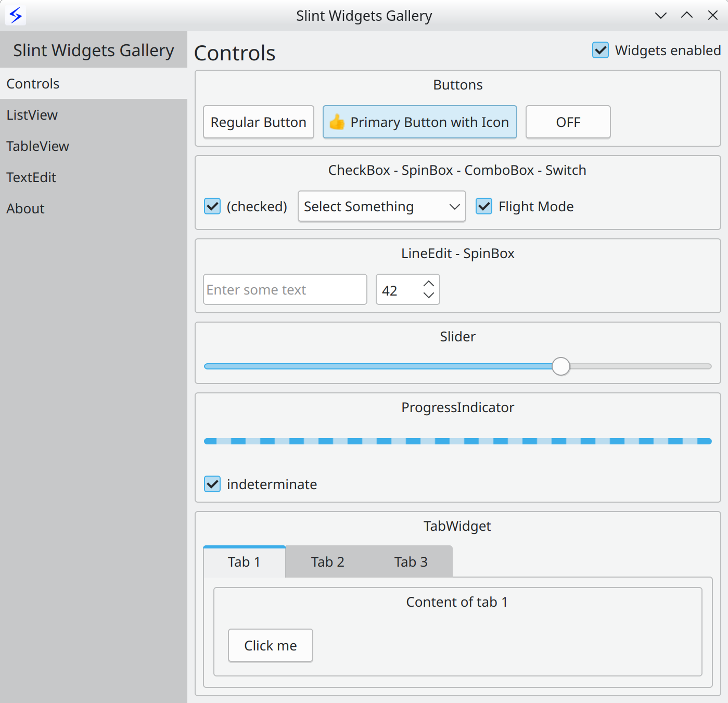Switch to TableView sidebar entry
Viewport: 728px width, 703px height.
pos(94,146)
